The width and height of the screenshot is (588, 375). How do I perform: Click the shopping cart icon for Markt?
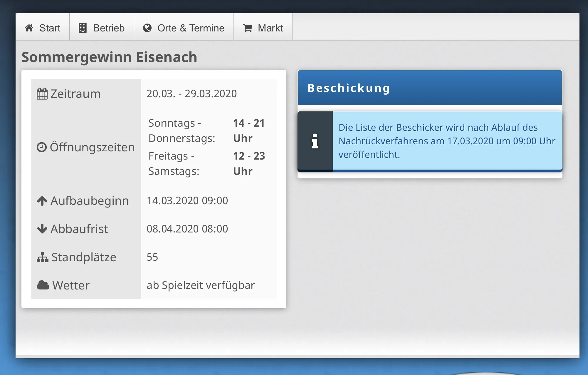[x=248, y=28]
